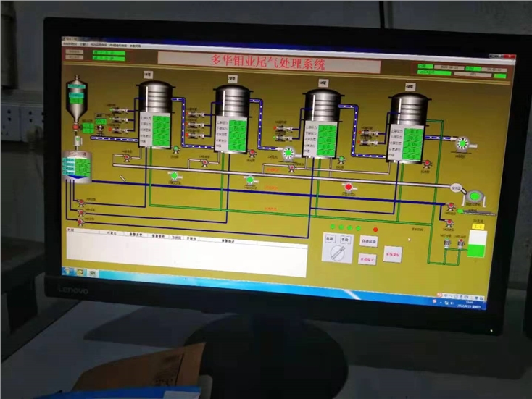Switch mode to 自动 (auto)
The width and height of the screenshot is (532, 399).
[x=329, y=238]
